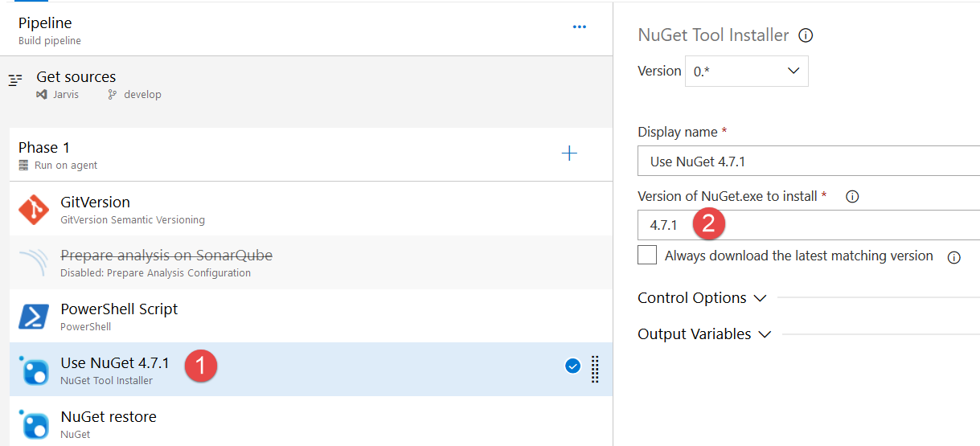This screenshot has height=446, width=980.
Task: Click the GitVersion task icon
Action: coord(34,210)
